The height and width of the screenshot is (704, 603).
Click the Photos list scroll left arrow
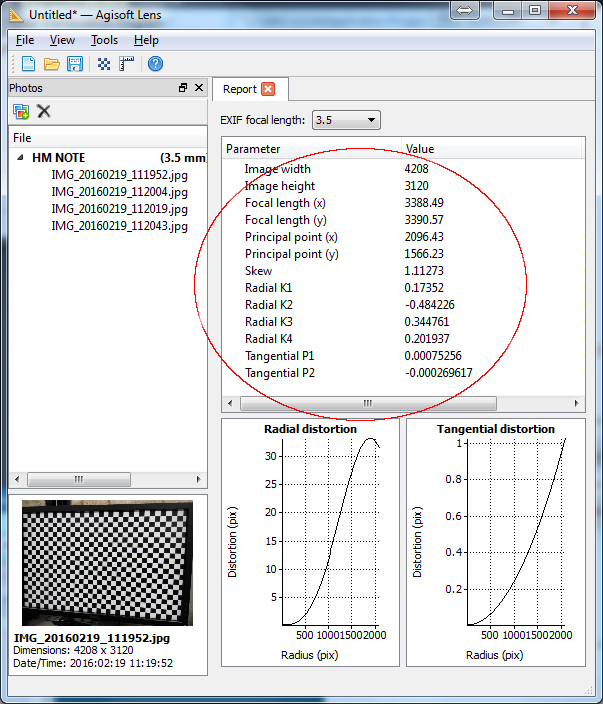pyautogui.click(x=17, y=479)
